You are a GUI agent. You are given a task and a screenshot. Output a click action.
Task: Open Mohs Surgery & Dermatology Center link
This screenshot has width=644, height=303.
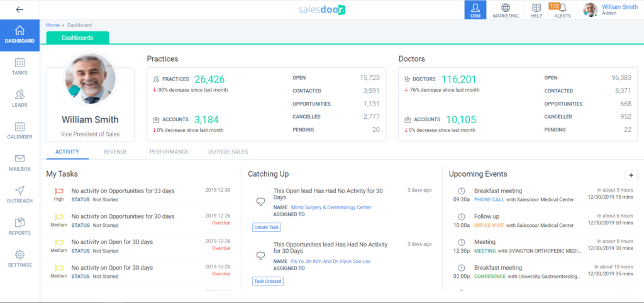tap(331, 207)
